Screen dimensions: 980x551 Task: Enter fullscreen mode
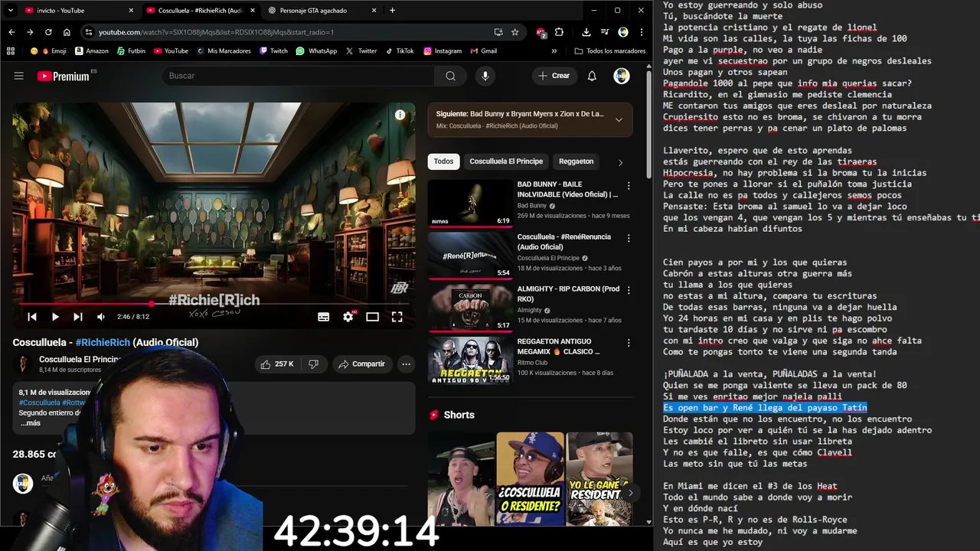point(397,317)
